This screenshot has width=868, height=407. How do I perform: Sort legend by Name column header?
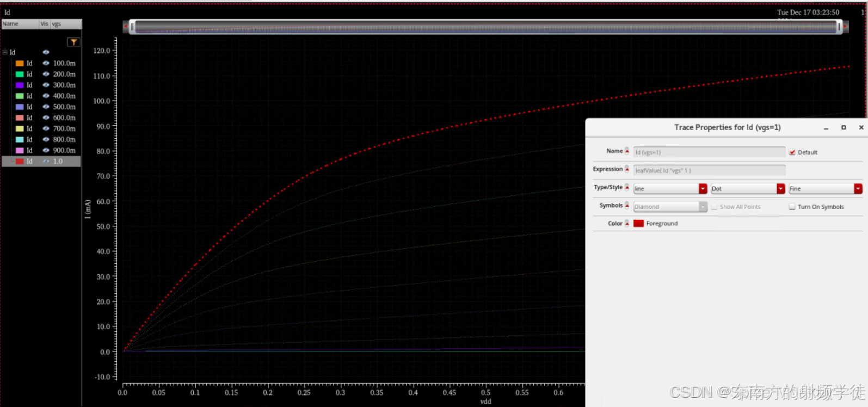pos(20,24)
